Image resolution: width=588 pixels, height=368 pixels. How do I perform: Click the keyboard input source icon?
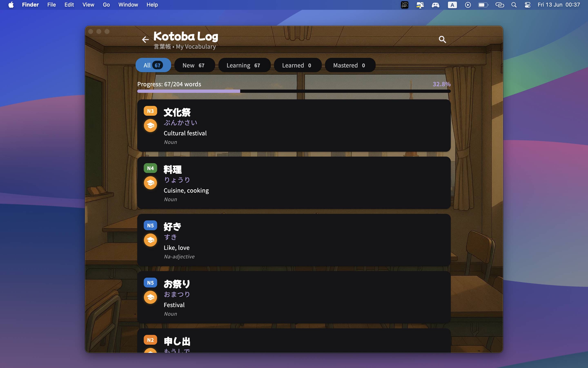(x=452, y=5)
